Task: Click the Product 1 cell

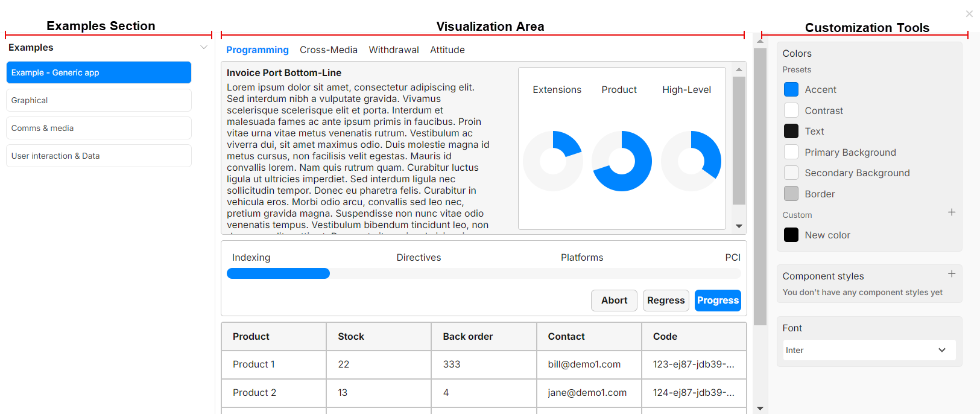Action: [274, 365]
